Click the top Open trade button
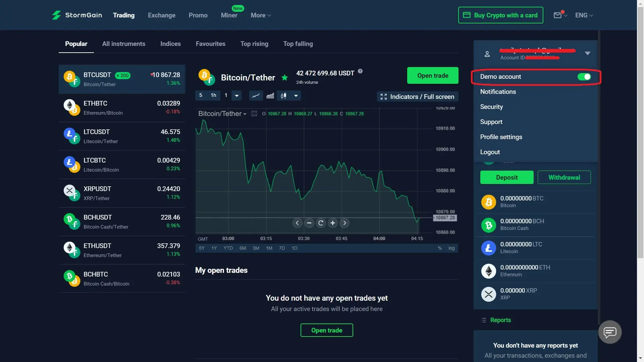The height and width of the screenshot is (362, 644). pos(433,75)
